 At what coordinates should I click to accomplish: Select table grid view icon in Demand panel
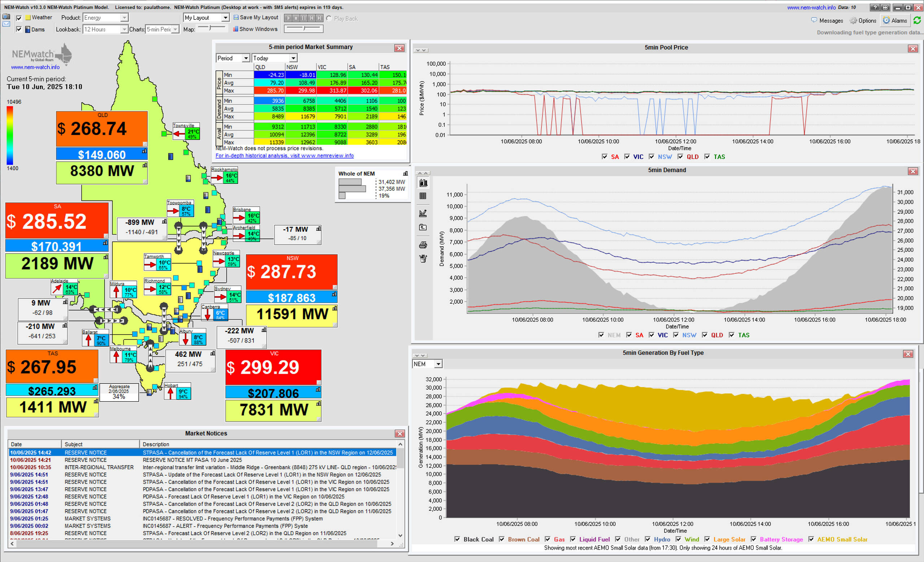click(x=423, y=196)
